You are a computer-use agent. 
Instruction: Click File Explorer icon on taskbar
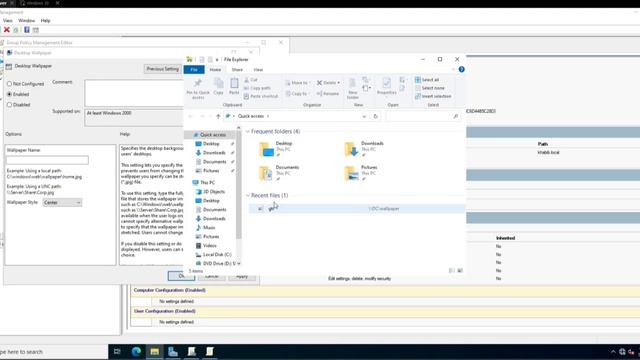[154, 351]
